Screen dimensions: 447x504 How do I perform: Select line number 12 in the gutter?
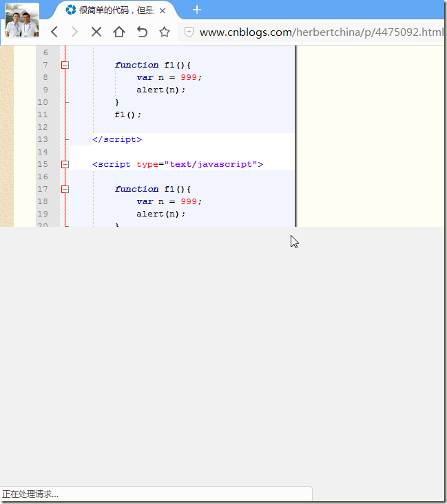click(x=43, y=127)
